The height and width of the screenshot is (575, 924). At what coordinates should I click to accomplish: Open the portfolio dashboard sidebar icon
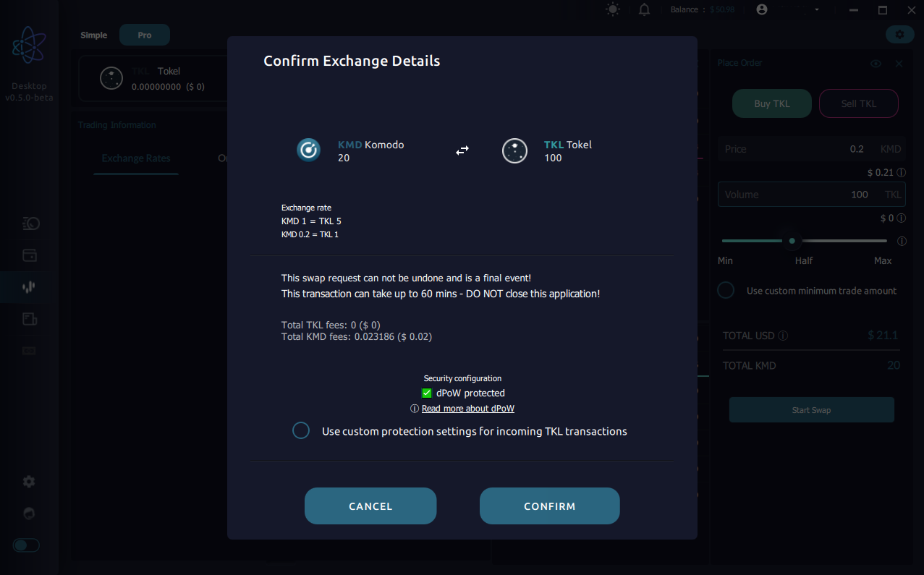click(30, 223)
